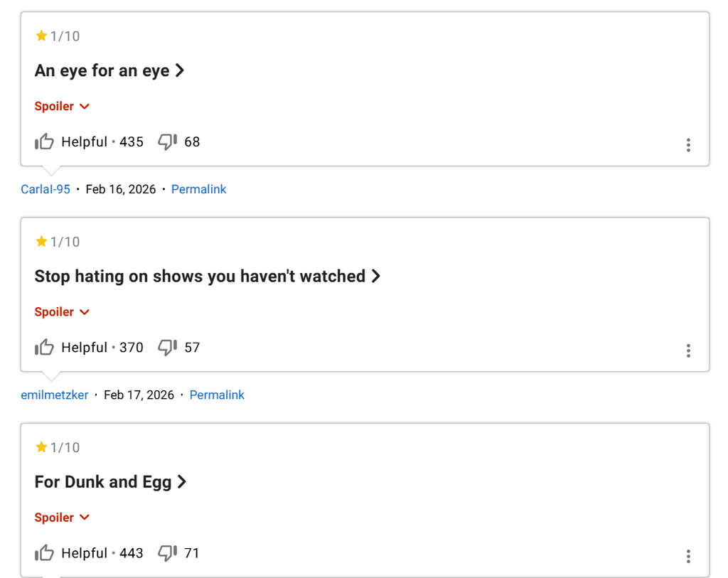Open three-dot menu on "Stop hating" review
This screenshot has height=578, width=728.
[x=687, y=350]
